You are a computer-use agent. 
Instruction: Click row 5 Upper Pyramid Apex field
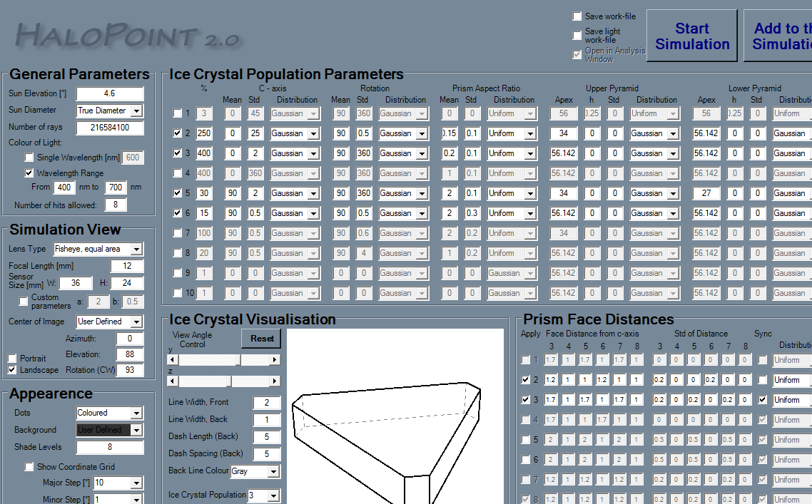(x=564, y=193)
